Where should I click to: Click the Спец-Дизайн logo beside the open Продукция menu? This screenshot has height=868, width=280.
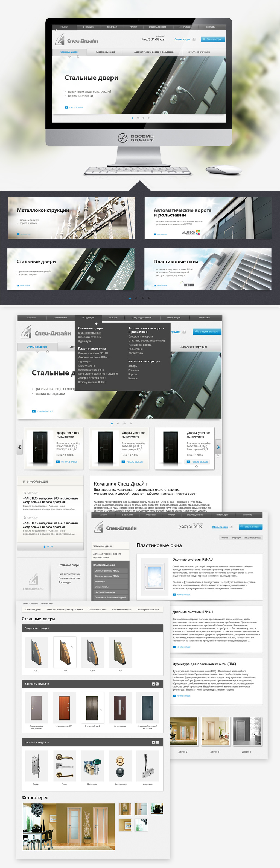(x=46, y=332)
